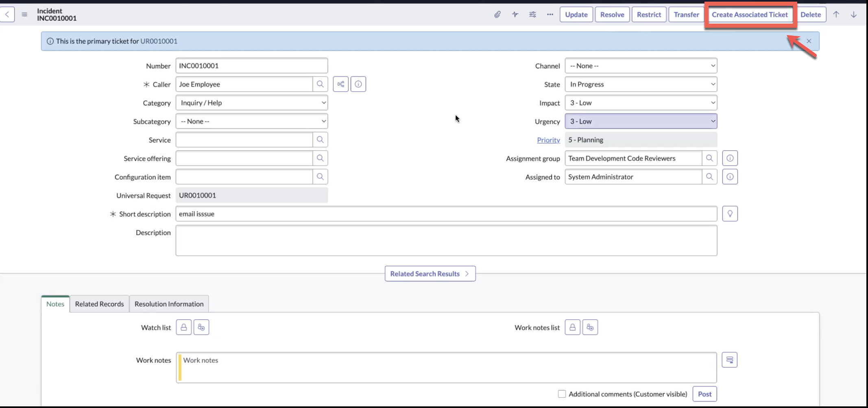Click the Universal Request value UR0010001
This screenshot has height=408, width=868.
tap(252, 195)
